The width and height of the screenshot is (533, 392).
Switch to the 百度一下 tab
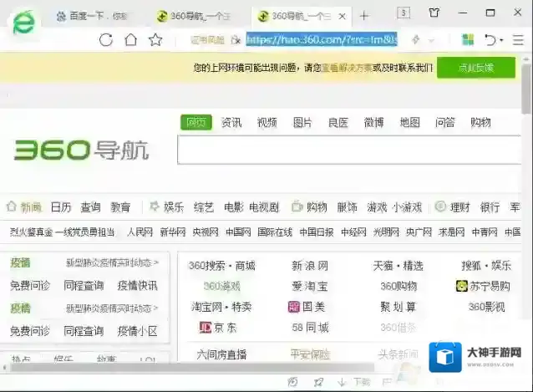(92, 16)
